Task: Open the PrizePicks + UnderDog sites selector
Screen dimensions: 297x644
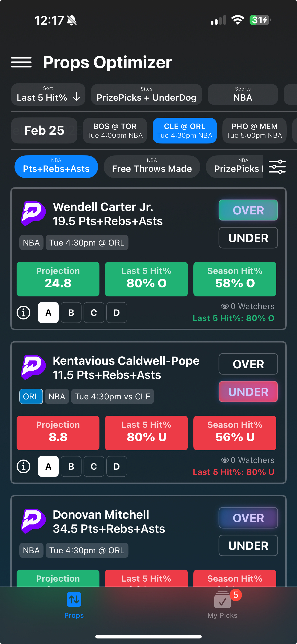Action: pos(146,94)
